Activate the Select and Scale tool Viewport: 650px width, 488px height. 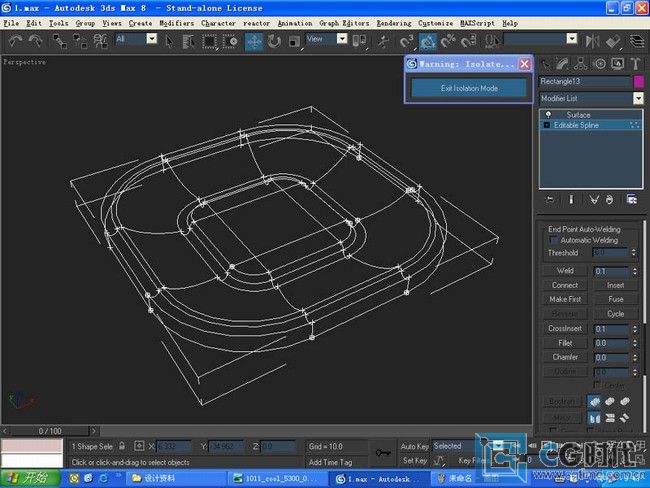294,41
